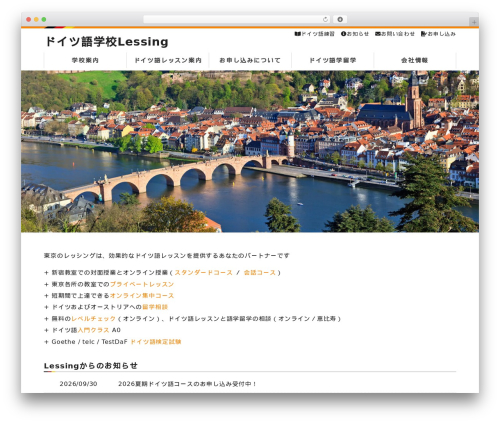Follow the レベルチェック link
Screen dimensions: 500x423
[x=93, y=319]
